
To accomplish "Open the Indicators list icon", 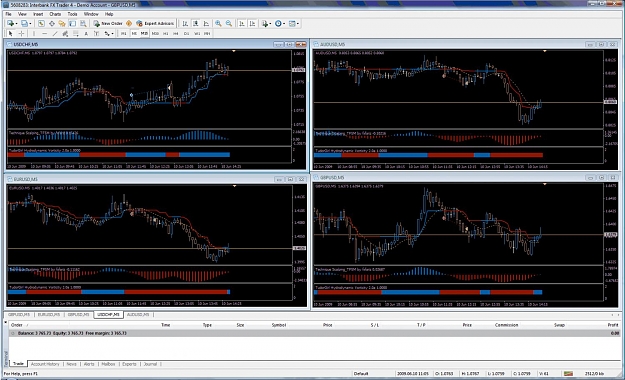I will pos(264,24).
